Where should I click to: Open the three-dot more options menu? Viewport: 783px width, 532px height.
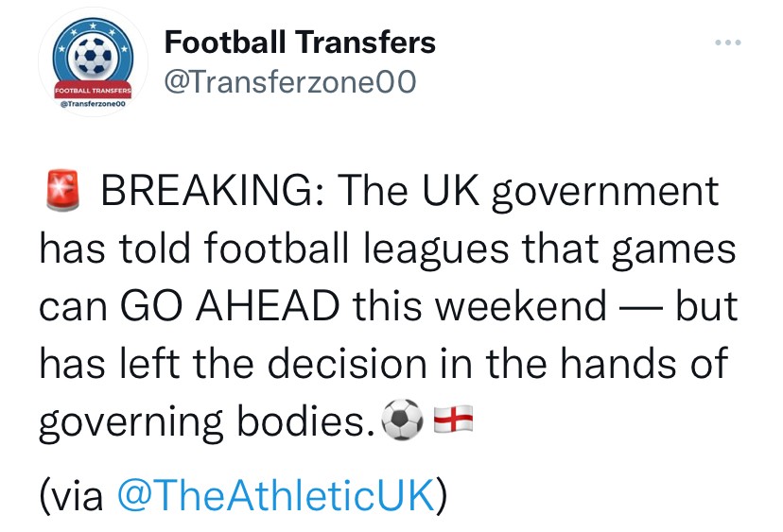coord(726,43)
